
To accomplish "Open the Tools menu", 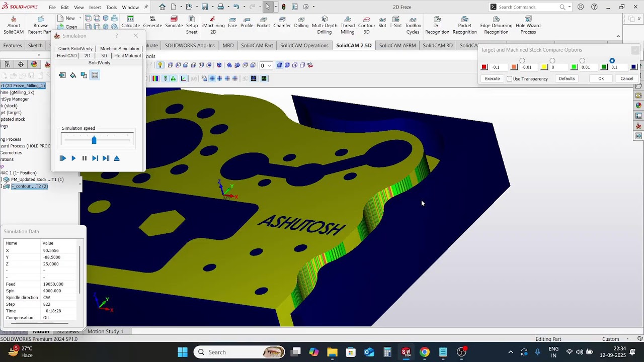I will (111, 7).
